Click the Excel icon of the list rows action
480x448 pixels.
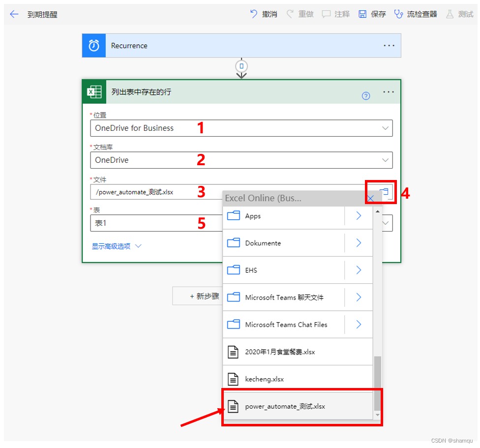[94, 92]
